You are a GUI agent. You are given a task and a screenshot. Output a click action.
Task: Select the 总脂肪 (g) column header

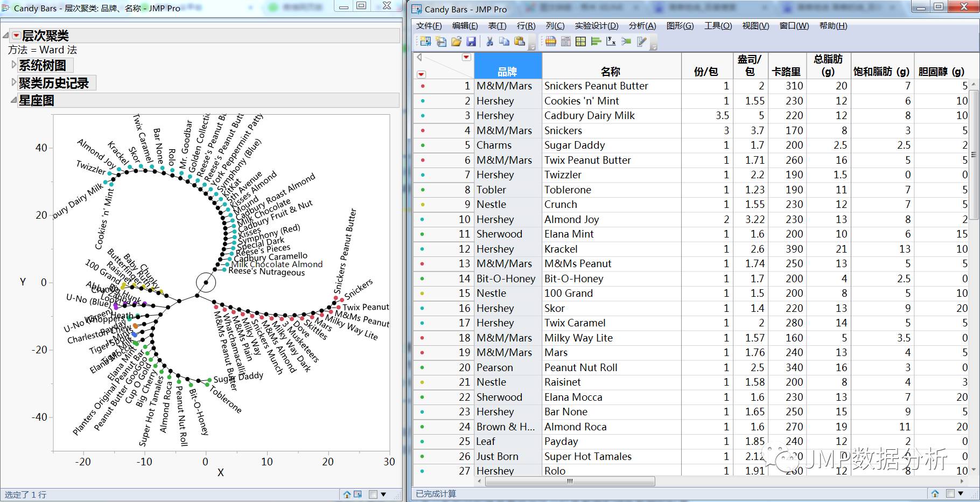point(828,66)
